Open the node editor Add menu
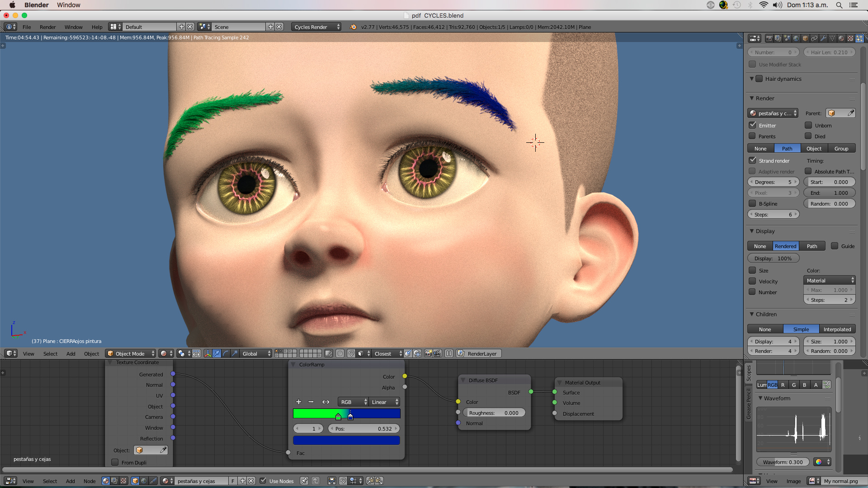 click(x=70, y=481)
